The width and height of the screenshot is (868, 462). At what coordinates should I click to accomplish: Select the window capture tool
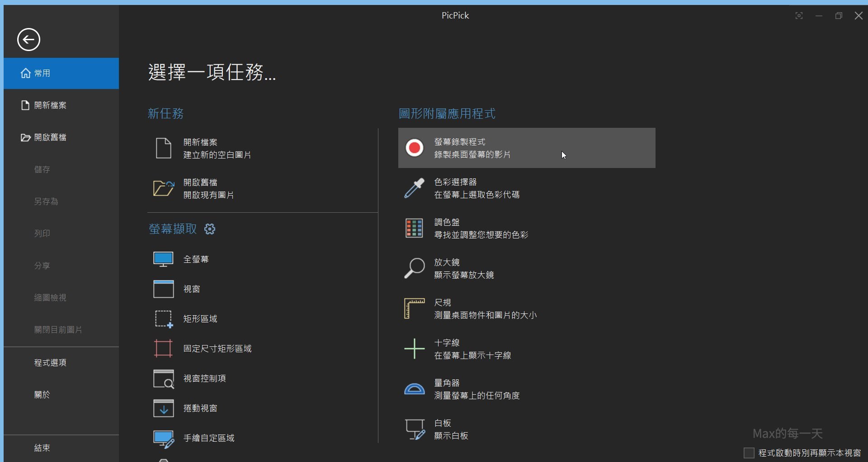[192, 289]
